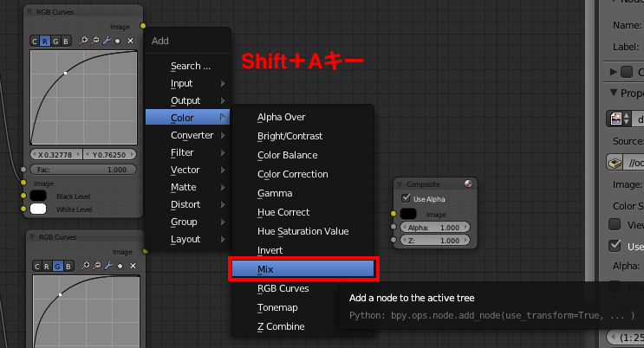This screenshot has width=644, height=348.
Task: Click Y 0.76250 coordinate field
Action: pyautogui.click(x=110, y=155)
